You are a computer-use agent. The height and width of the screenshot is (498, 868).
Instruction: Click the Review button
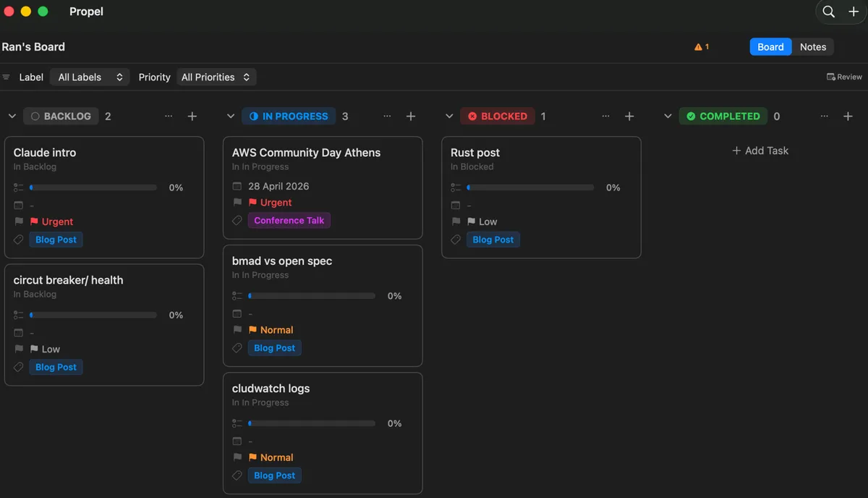click(x=843, y=76)
